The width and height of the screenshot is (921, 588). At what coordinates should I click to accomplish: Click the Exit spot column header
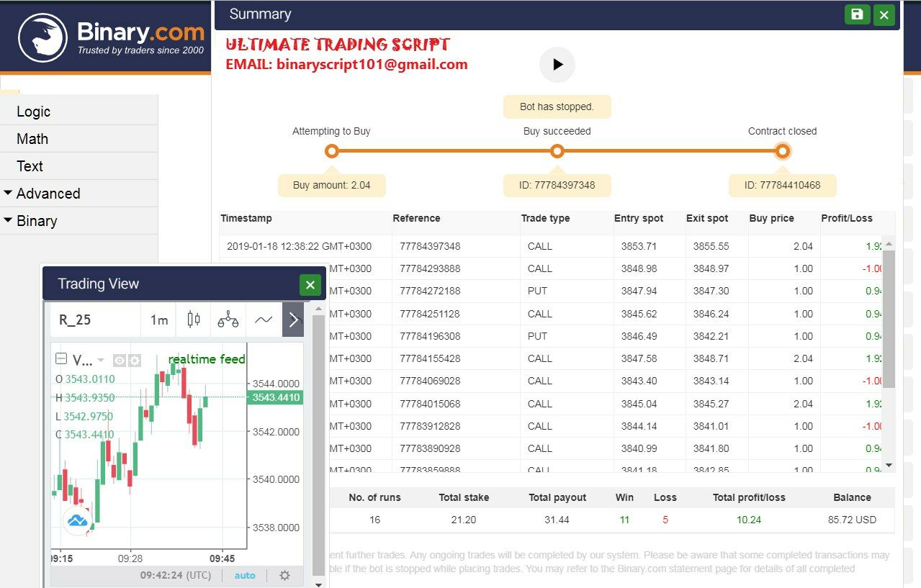707,218
